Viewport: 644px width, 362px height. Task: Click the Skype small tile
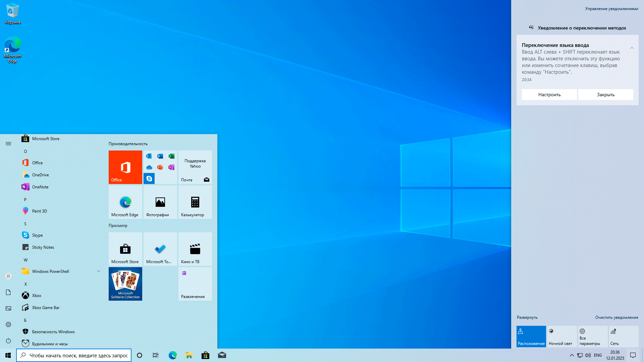(149, 179)
